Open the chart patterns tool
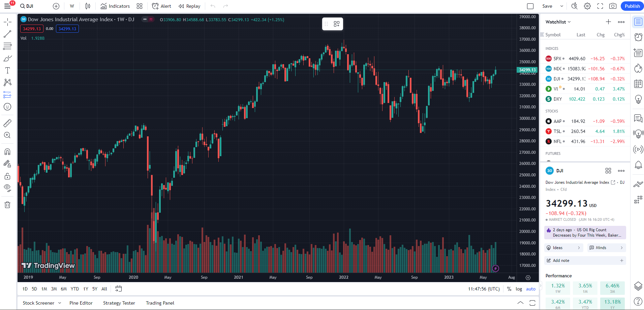This screenshot has width=644, height=310. [7, 82]
